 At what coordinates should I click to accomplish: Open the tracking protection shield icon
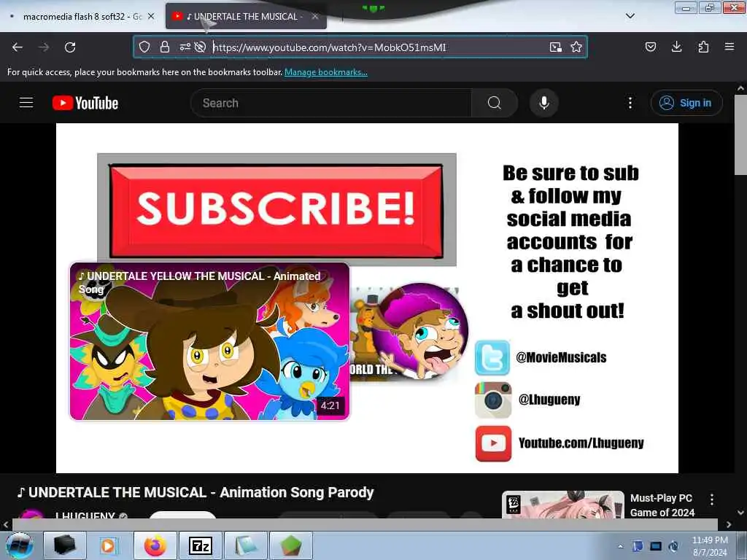(x=144, y=47)
